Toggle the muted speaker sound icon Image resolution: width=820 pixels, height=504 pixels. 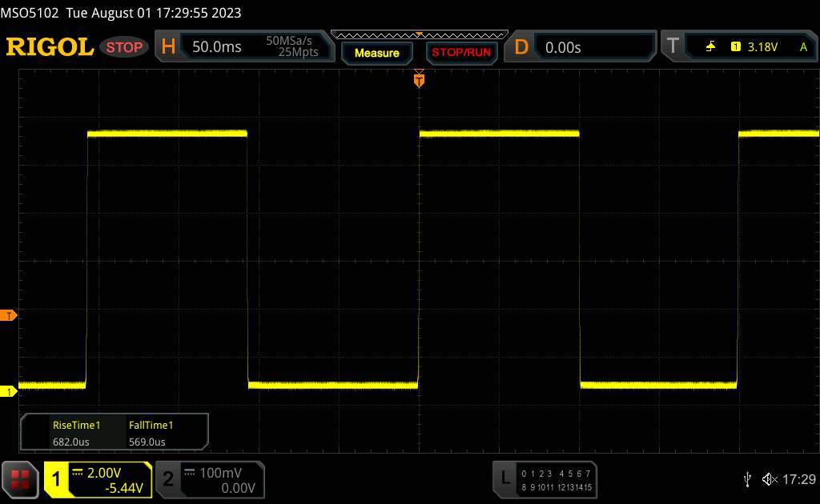coord(770,479)
